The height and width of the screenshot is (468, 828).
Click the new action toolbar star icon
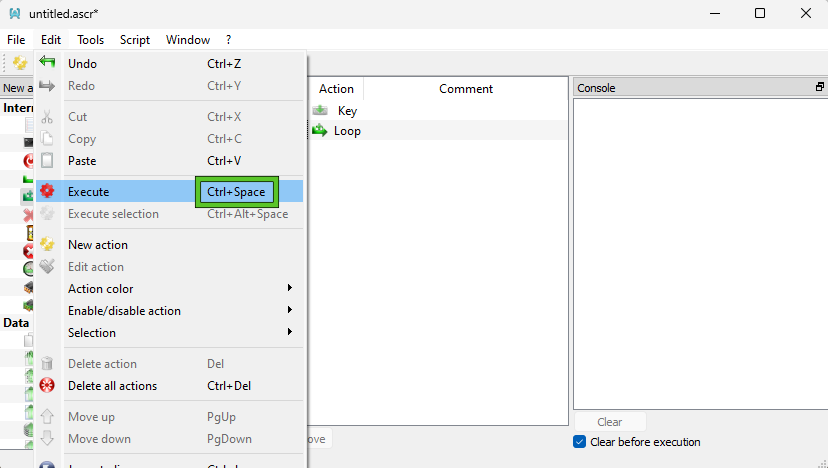tap(20, 63)
